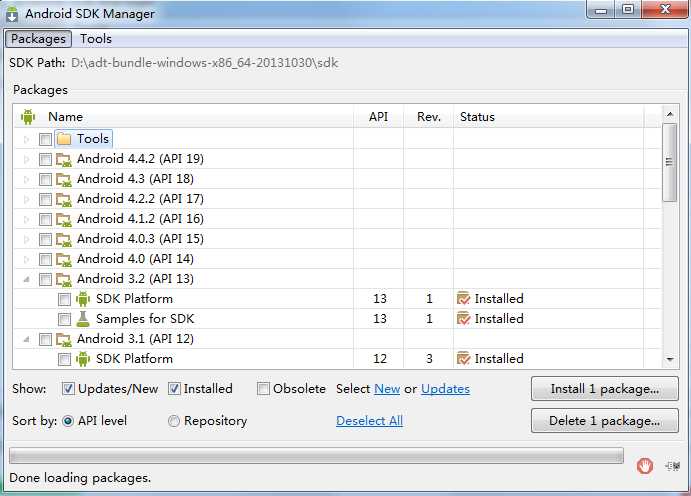Image resolution: width=691 pixels, height=496 pixels.
Task: Expand the Android 4.0 (API 14) node
Action: [x=26, y=259]
